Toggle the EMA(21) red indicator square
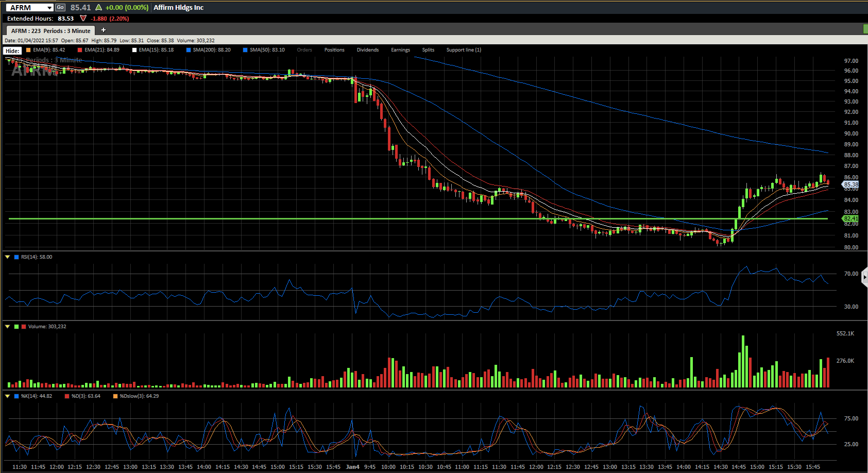 80,50
